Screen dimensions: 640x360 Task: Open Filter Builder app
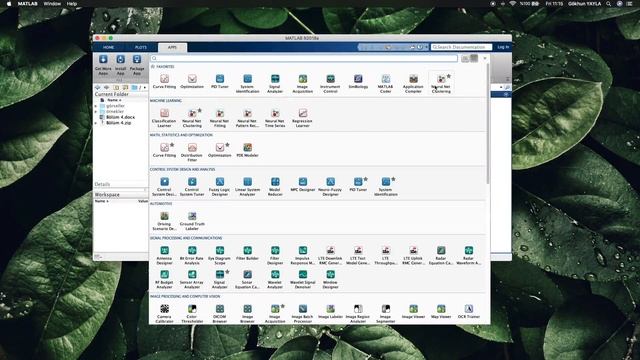247,253
